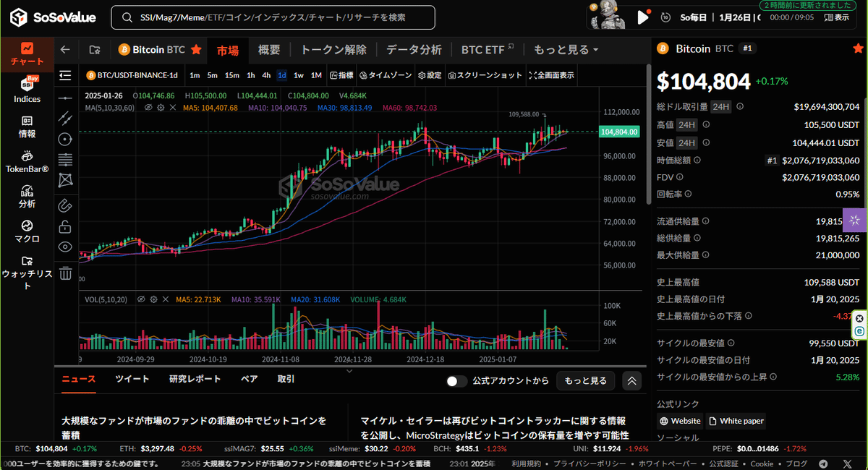Open the 指標 indicators panel
The image size is (868, 470).
click(341, 75)
